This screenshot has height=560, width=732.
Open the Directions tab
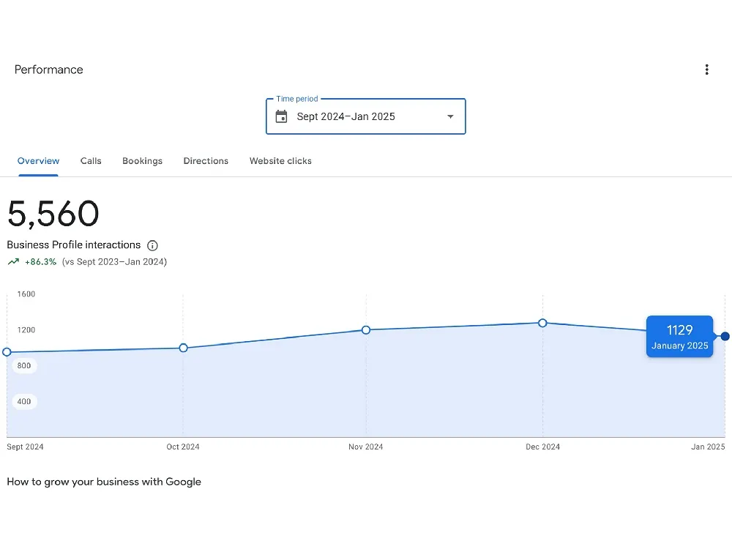tap(206, 161)
